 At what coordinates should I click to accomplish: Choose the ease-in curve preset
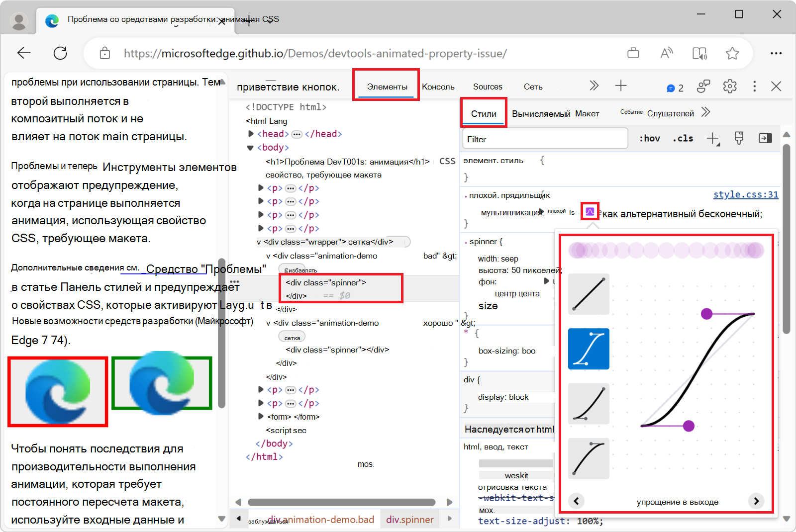589,403
